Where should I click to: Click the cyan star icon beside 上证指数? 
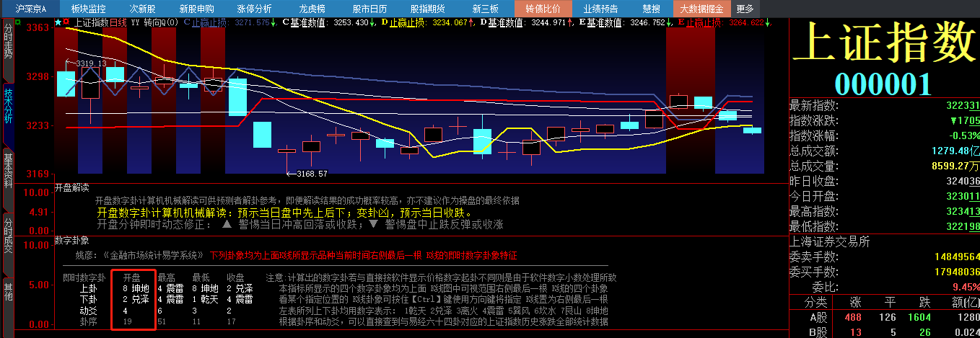[57, 22]
